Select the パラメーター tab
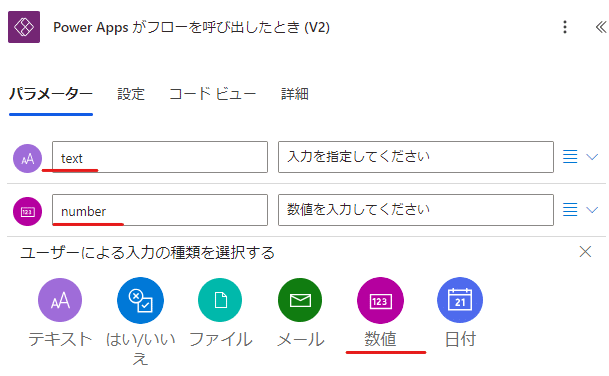609x376 pixels. (51, 94)
